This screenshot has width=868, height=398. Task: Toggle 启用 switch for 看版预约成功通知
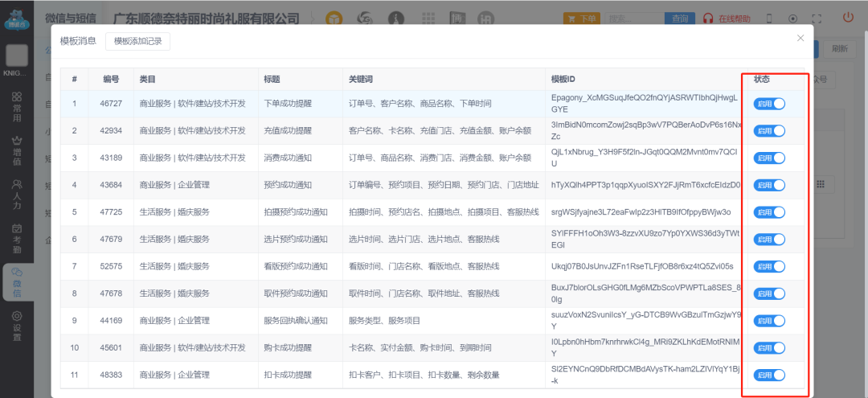(769, 266)
